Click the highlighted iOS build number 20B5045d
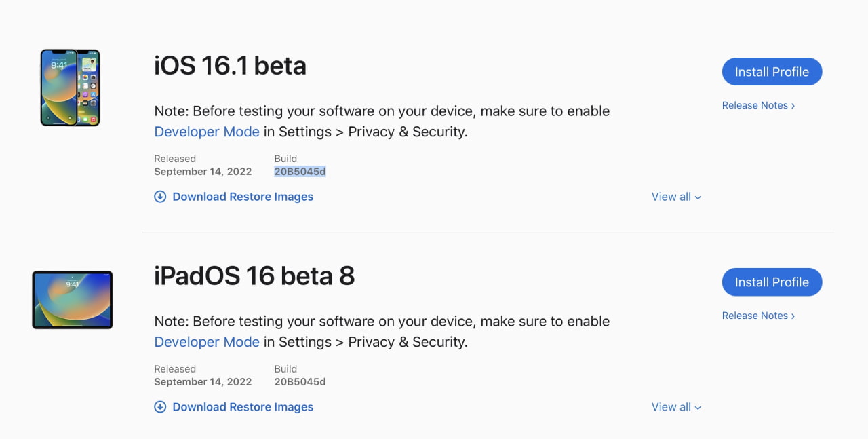Viewport: 868px width, 439px height. 300,172
